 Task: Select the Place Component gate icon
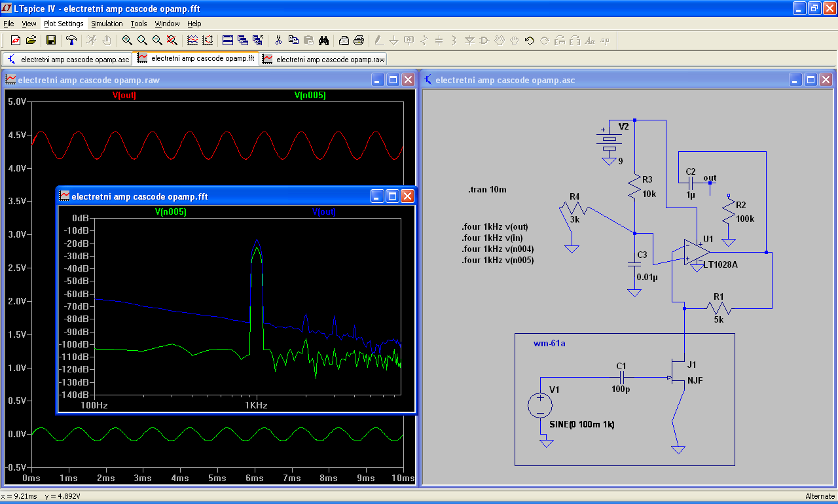(x=484, y=40)
